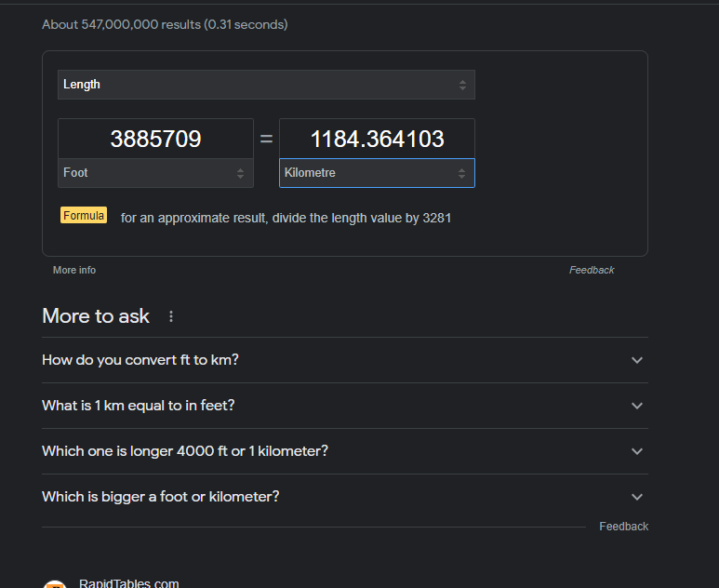Screen dimensions: 719x588
Task: Expand 'What is 1 km equal to in feet?'
Action: (x=138, y=406)
